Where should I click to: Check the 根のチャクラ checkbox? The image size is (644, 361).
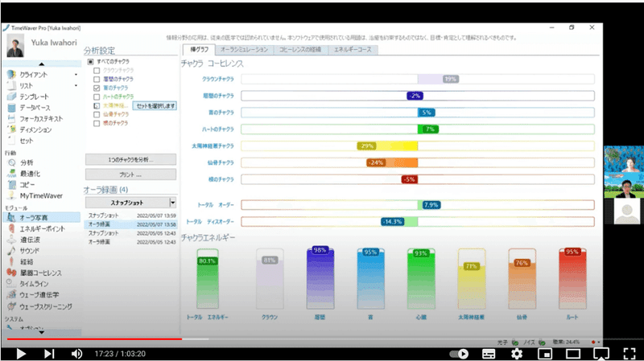(97, 123)
